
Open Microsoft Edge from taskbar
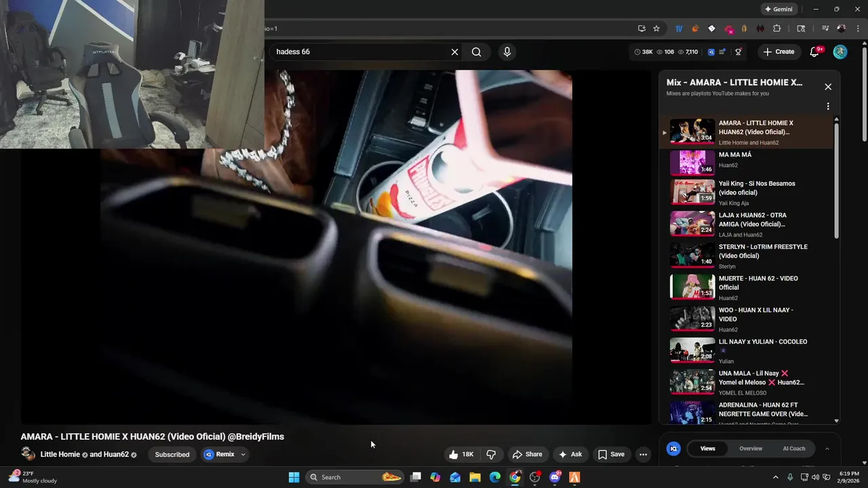(495, 477)
